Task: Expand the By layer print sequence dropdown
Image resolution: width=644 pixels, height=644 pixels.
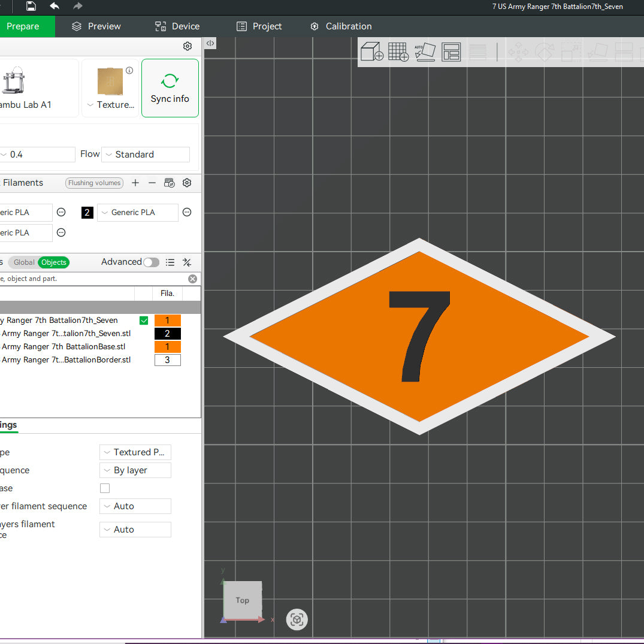Action: [135, 470]
